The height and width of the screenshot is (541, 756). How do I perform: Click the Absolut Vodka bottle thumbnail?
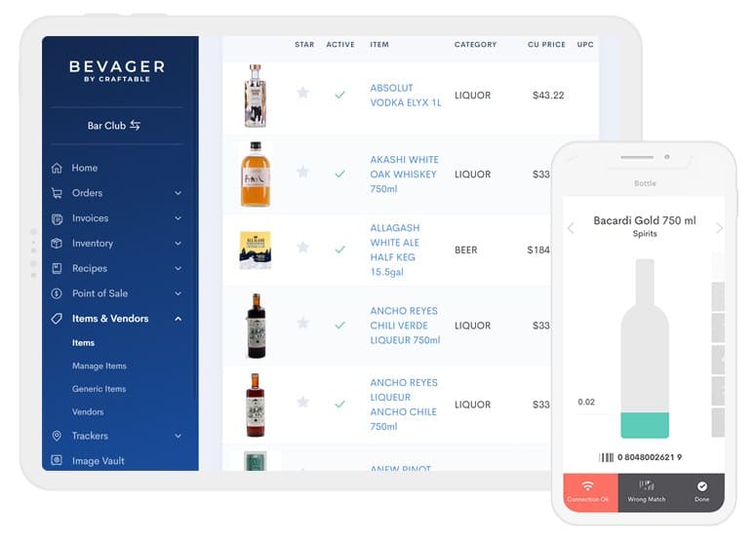tap(255, 96)
